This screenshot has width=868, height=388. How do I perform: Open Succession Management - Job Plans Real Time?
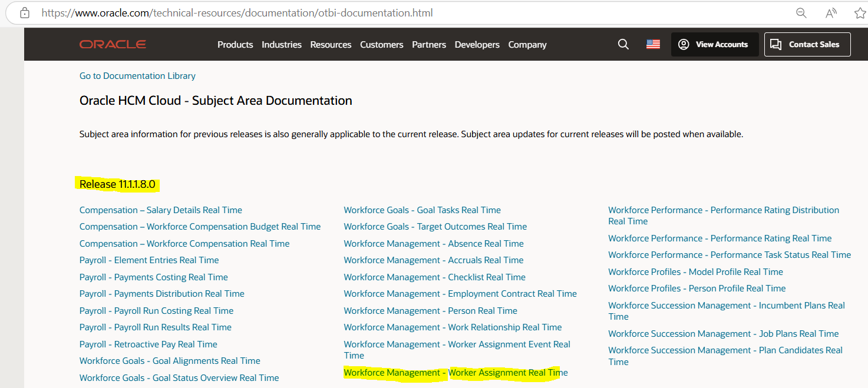click(x=724, y=334)
